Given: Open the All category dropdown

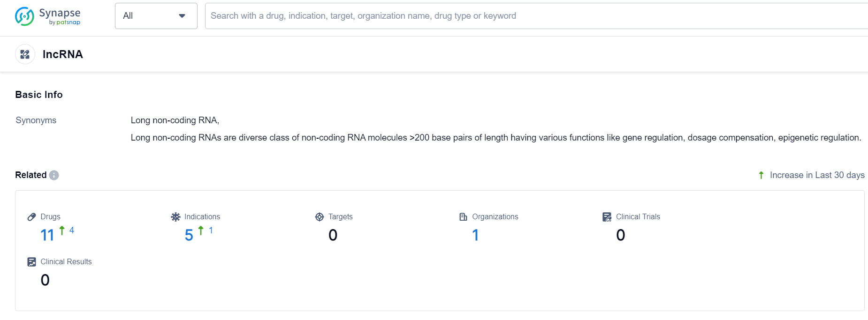Looking at the screenshot, I should 150,16.
